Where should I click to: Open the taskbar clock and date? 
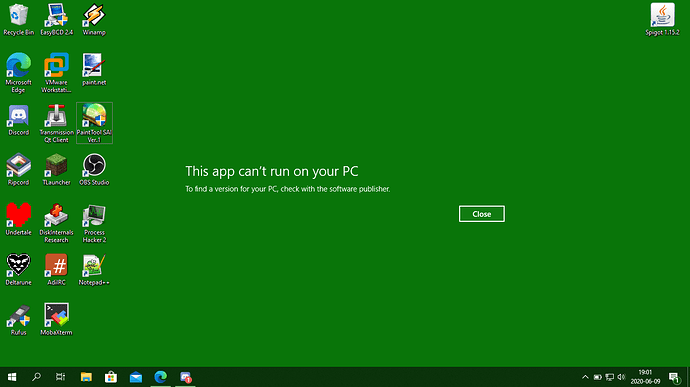646,377
